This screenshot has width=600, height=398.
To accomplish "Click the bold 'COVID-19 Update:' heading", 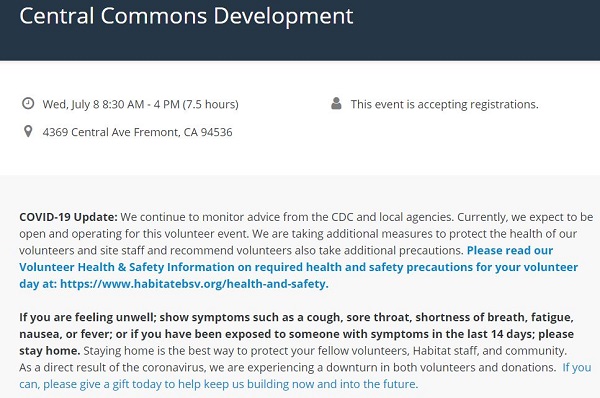I will coord(68,217).
